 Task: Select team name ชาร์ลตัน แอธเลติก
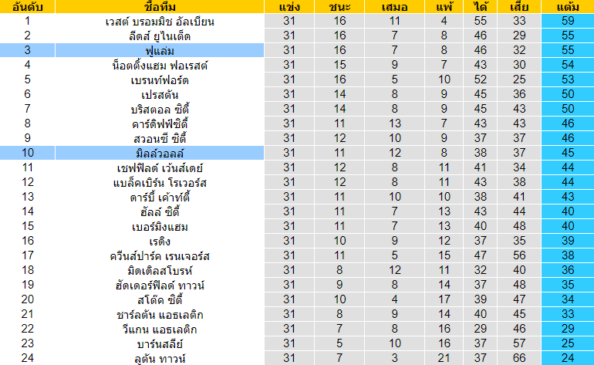[160, 315]
